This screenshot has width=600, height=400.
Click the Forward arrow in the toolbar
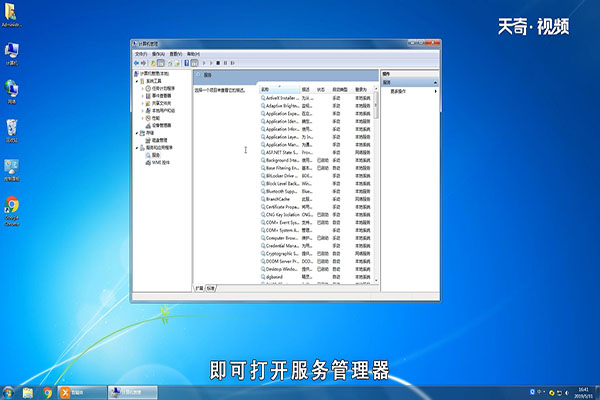point(143,63)
